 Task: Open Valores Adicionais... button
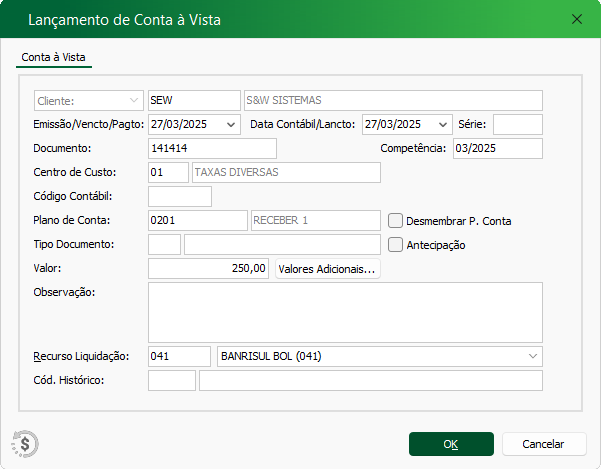(327, 269)
